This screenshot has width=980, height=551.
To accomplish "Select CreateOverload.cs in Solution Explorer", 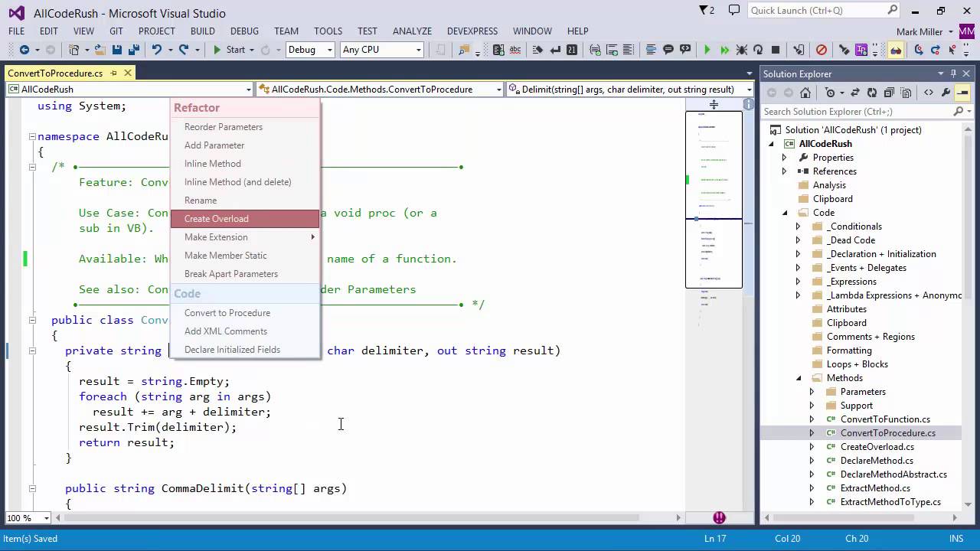I will tap(877, 447).
